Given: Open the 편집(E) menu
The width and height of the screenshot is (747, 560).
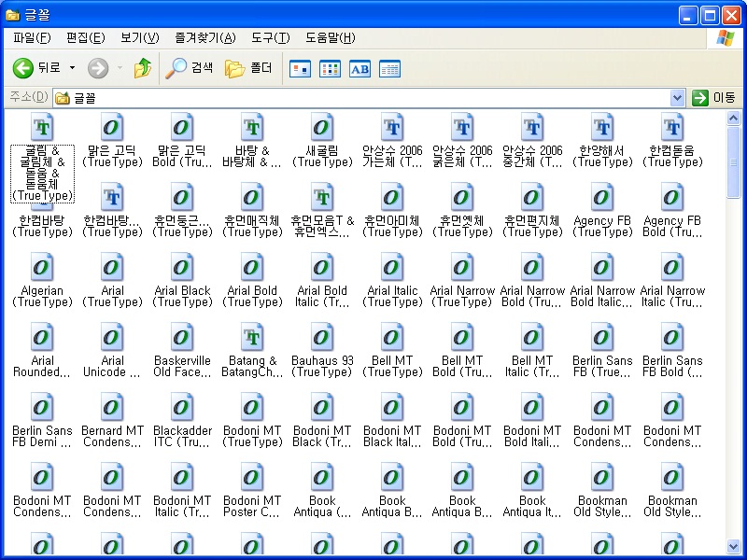Looking at the screenshot, I should point(86,37).
